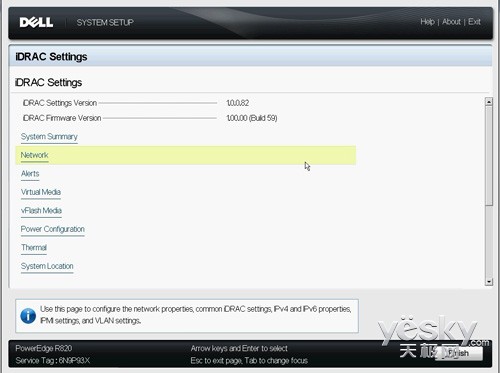Open the About link in header
Image resolution: width=500 pixels, height=373 pixels.
(x=451, y=22)
